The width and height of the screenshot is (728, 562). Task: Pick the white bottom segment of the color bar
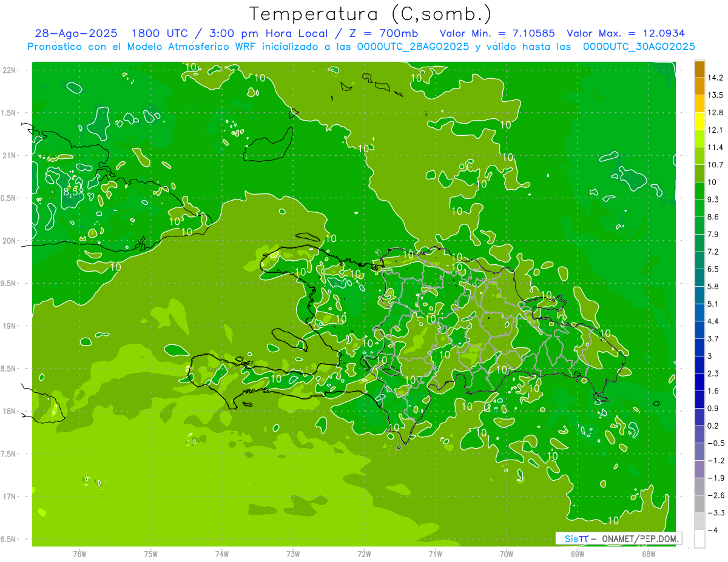699,538
